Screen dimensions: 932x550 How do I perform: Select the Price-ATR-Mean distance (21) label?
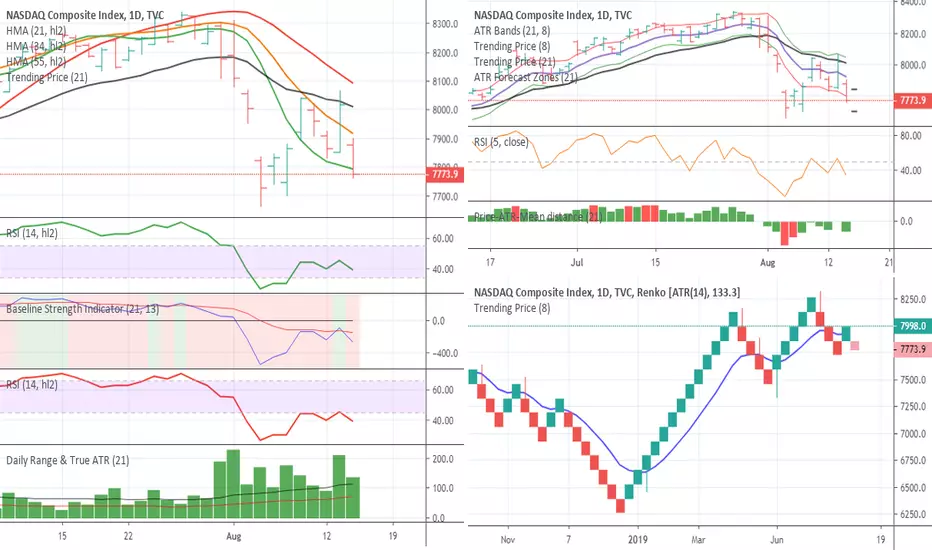[x=538, y=217]
